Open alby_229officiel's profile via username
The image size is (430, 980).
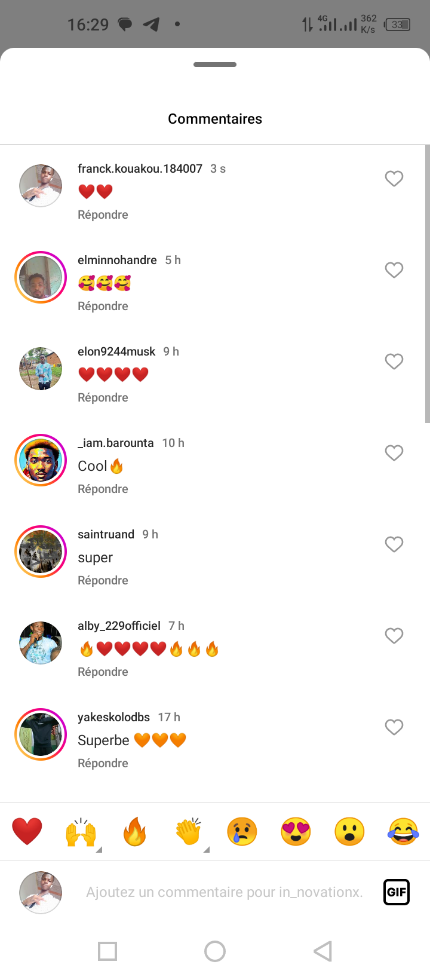(119, 626)
